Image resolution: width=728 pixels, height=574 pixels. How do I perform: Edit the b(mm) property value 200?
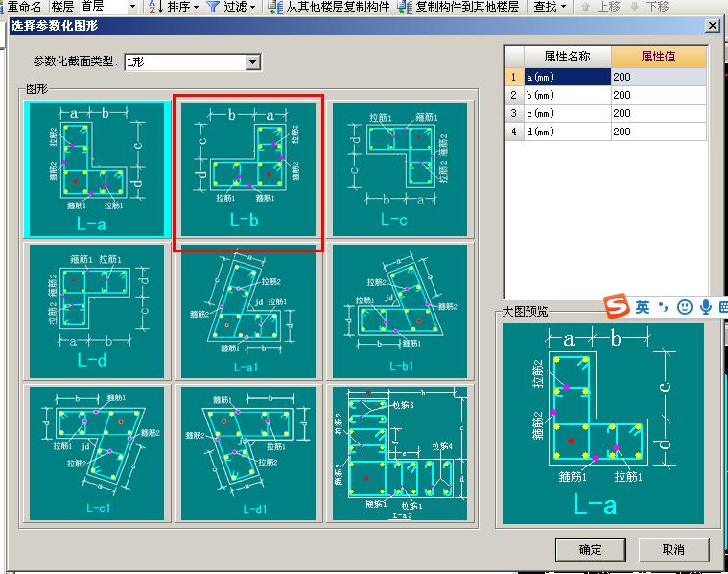pos(658,95)
